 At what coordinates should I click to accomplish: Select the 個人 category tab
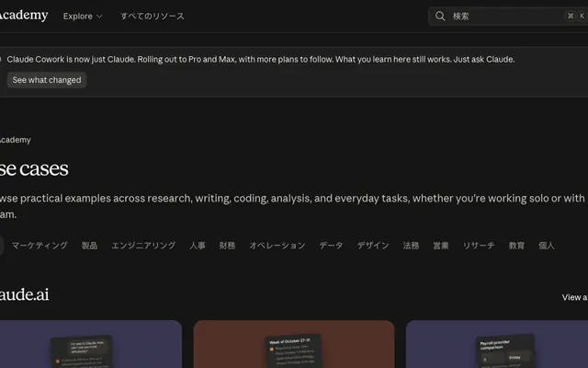click(x=547, y=246)
